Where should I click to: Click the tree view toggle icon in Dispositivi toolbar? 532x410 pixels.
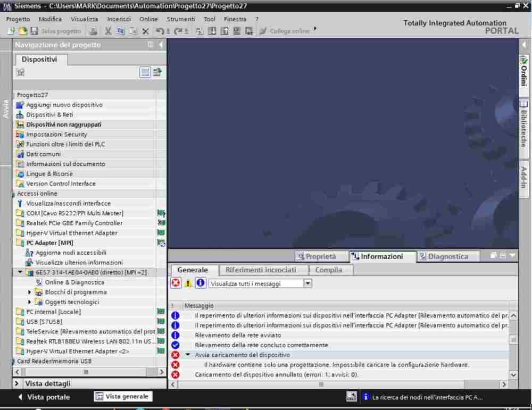pyautogui.click(x=145, y=72)
